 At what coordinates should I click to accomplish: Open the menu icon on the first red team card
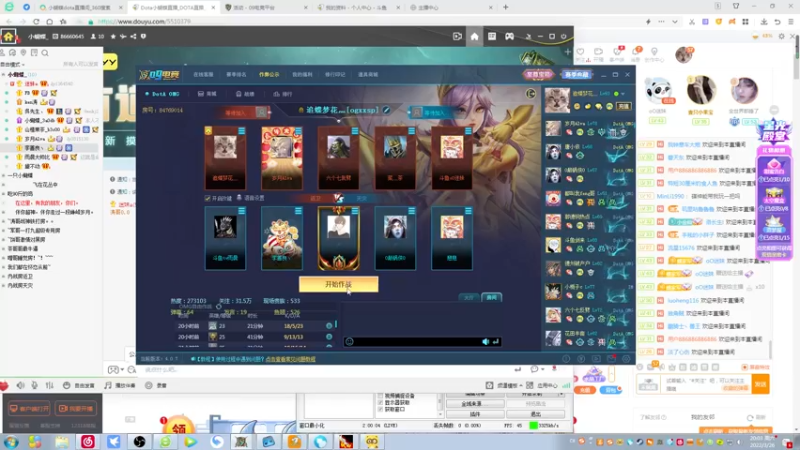(x=241, y=131)
